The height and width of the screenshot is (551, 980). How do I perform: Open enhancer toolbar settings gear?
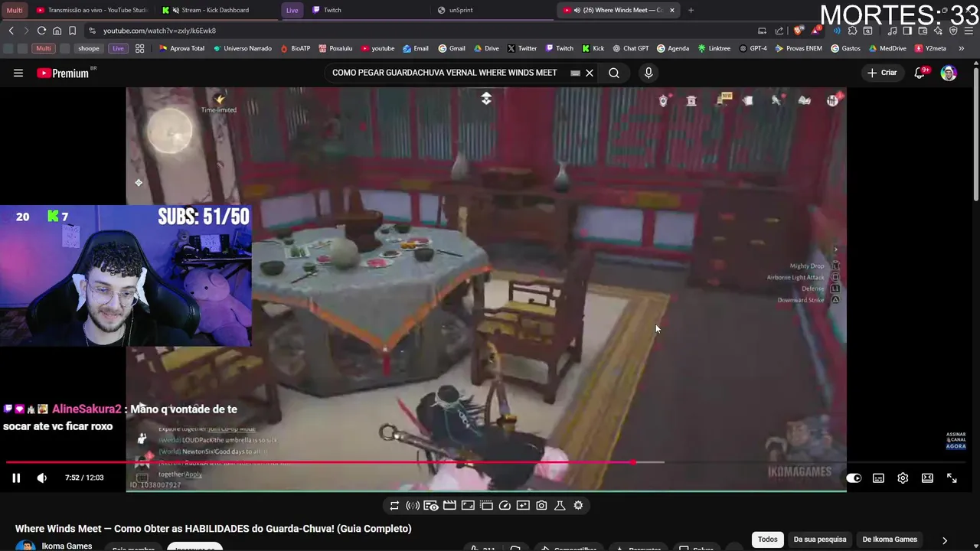pyautogui.click(x=578, y=505)
